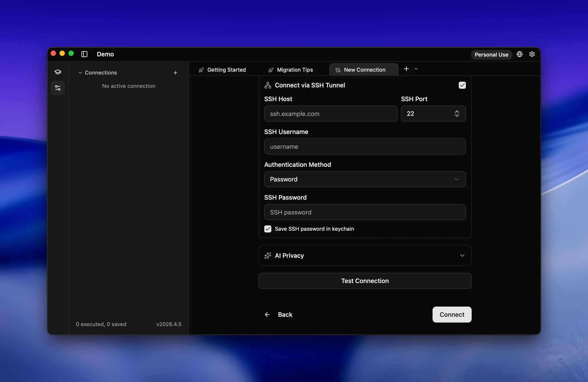588x382 pixels.
Task: Open the Authentication Method dropdown
Action: tap(365, 179)
